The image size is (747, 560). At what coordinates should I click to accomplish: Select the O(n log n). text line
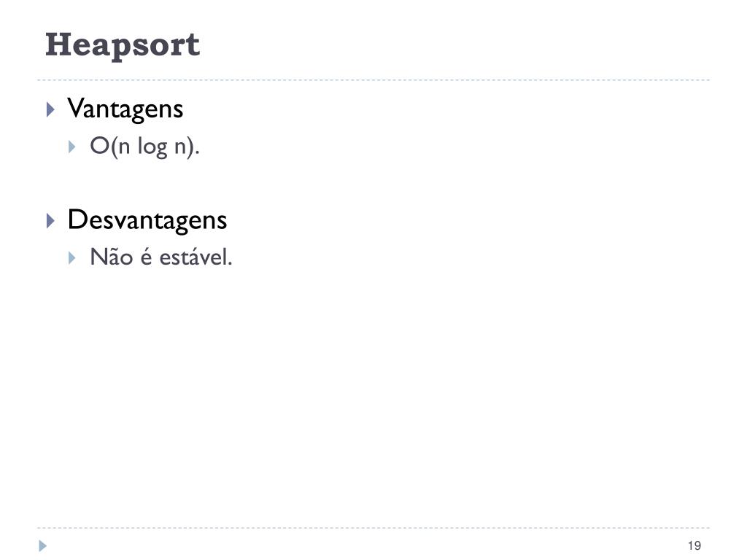pos(144,146)
